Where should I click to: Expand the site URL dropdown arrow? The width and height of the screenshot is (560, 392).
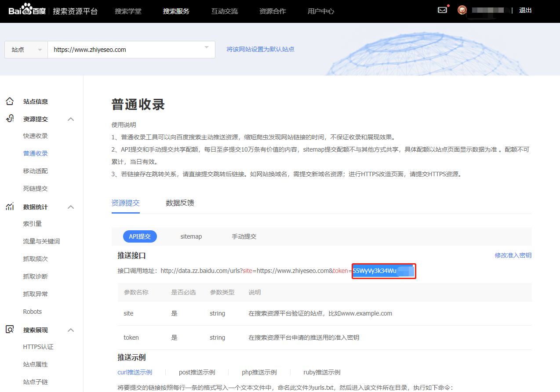[x=207, y=47]
